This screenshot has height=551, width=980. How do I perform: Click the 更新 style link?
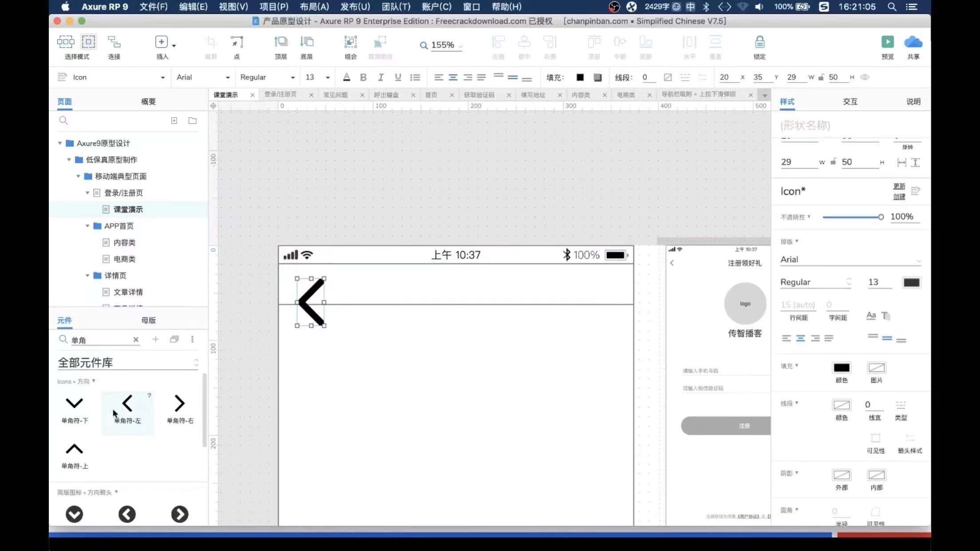[899, 186]
